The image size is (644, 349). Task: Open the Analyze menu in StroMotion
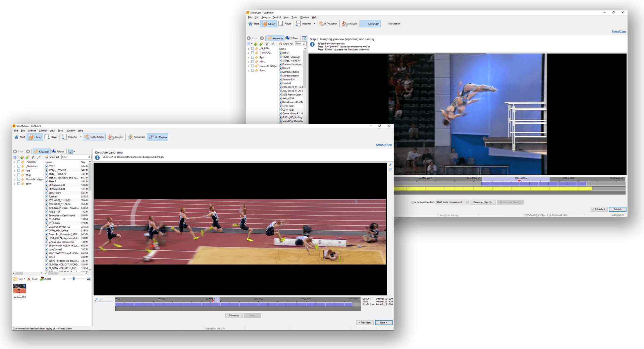click(32, 131)
